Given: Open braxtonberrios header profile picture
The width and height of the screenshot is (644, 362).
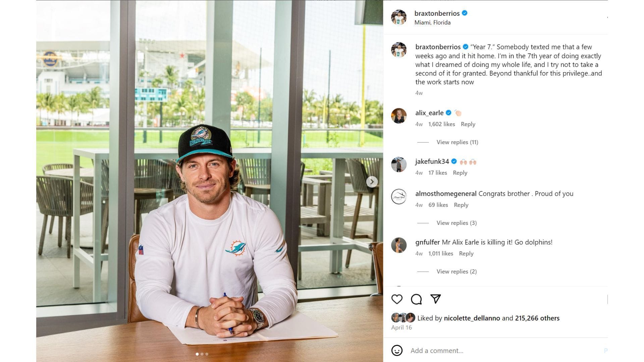Looking at the screenshot, I should (x=399, y=17).
